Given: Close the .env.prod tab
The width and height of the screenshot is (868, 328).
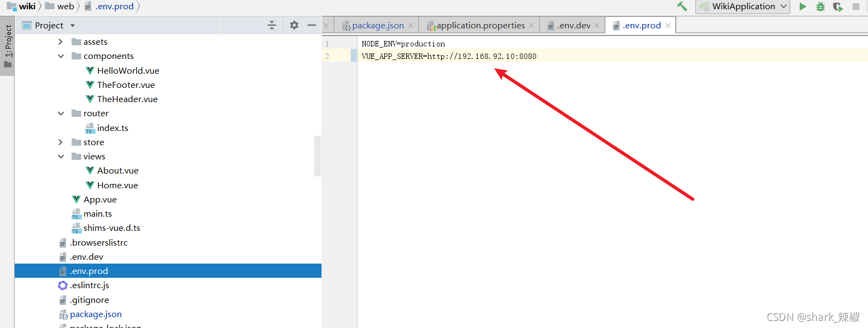Looking at the screenshot, I should coord(668,26).
